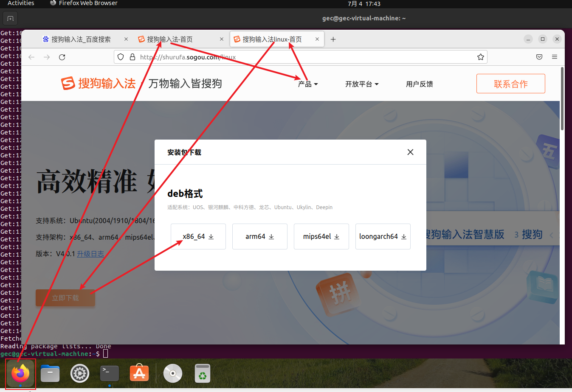572x392 pixels.
Task: Download the arm64 deb package
Action: coord(260,237)
